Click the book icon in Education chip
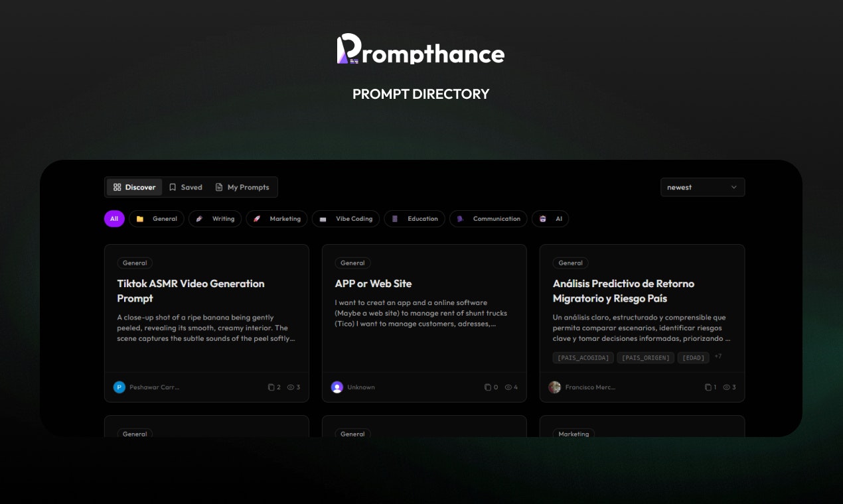843x504 pixels. tap(395, 219)
